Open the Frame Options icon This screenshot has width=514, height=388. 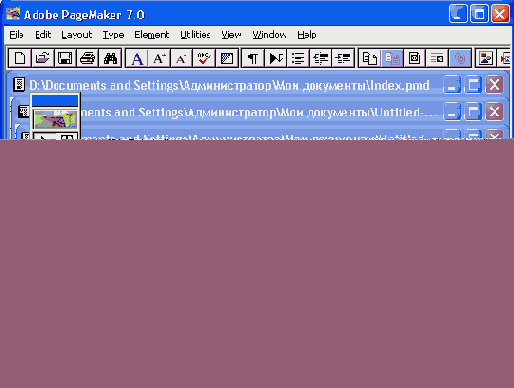[x=415, y=58]
